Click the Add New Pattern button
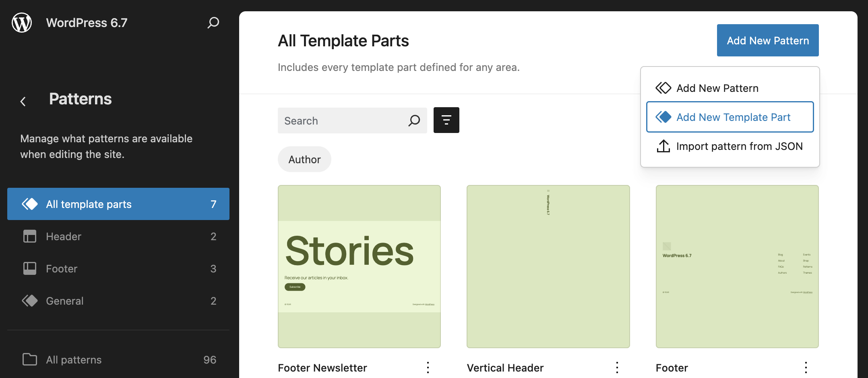Viewport: 868px width, 378px height. [x=767, y=40]
